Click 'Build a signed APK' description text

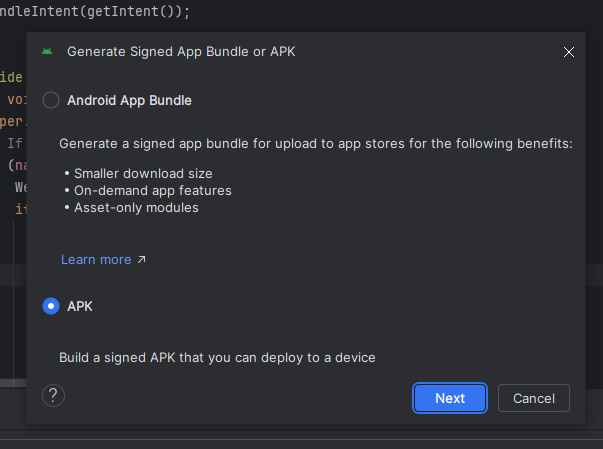click(217, 357)
